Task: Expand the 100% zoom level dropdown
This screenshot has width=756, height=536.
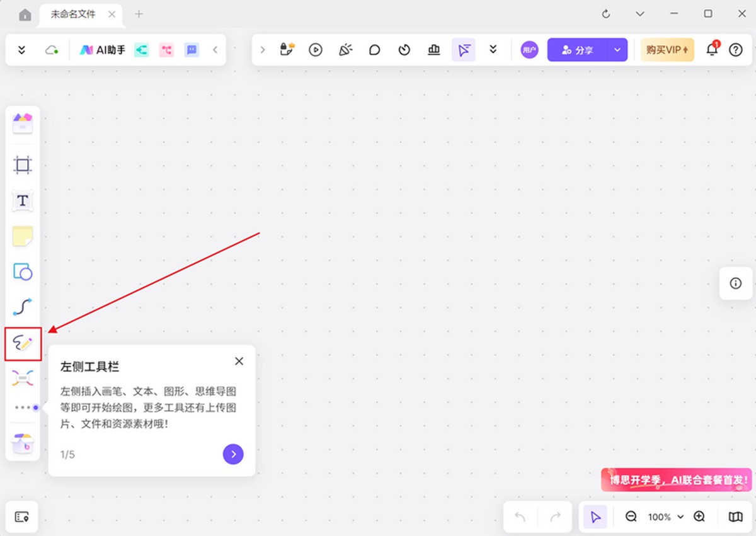Action: pyautogui.click(x=665, y=517)
